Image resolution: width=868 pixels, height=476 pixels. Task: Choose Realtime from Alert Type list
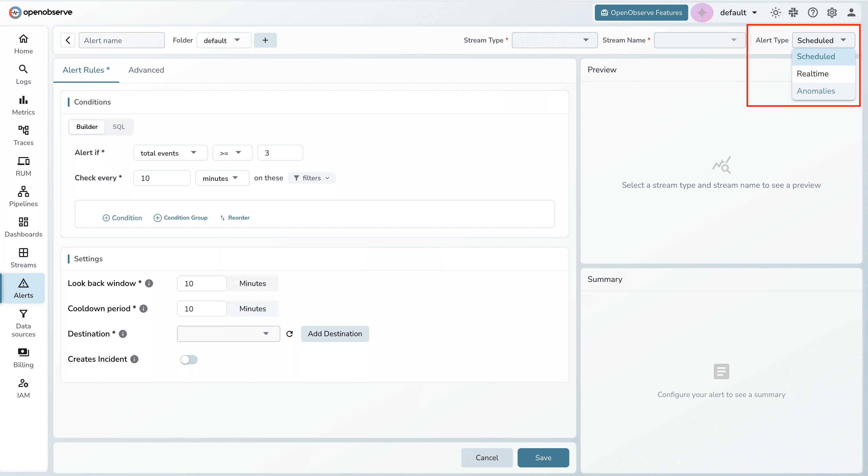812,74
